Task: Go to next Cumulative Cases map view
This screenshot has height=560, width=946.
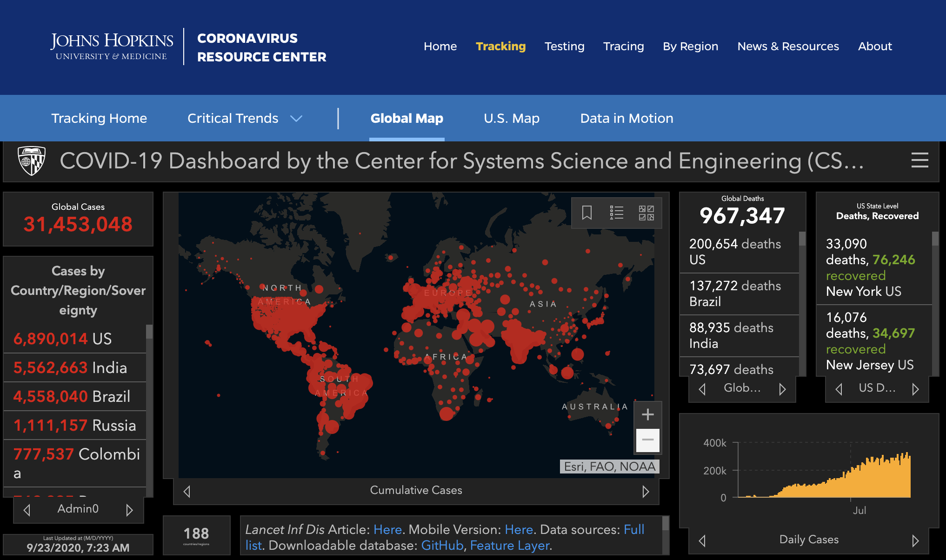Action: 646,491
